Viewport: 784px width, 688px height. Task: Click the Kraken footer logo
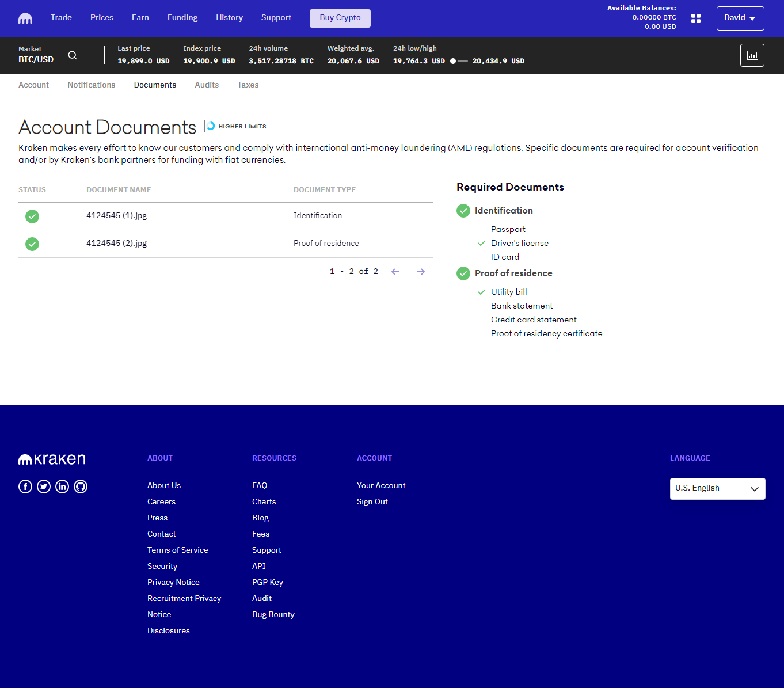[x=52, y=459]
